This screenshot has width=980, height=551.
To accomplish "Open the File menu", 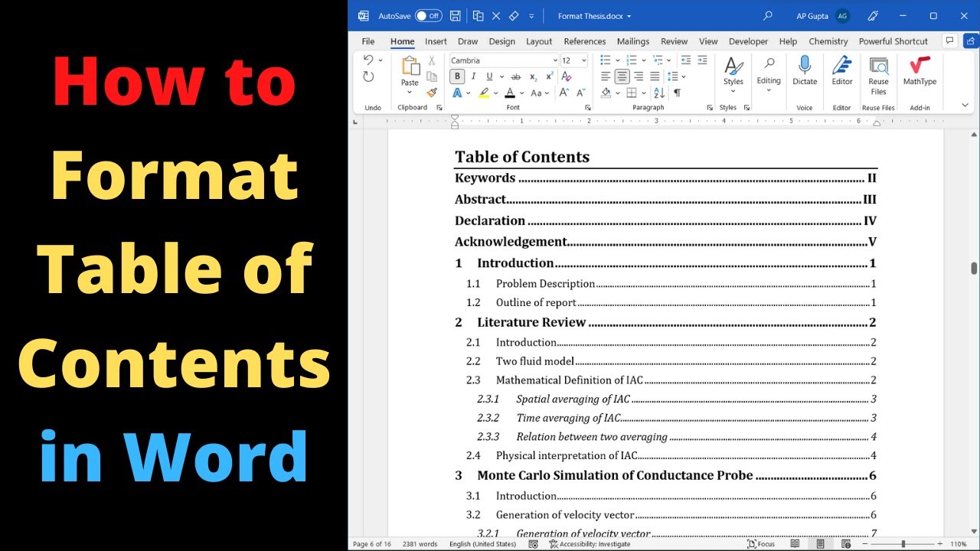I will click(368, 41).
